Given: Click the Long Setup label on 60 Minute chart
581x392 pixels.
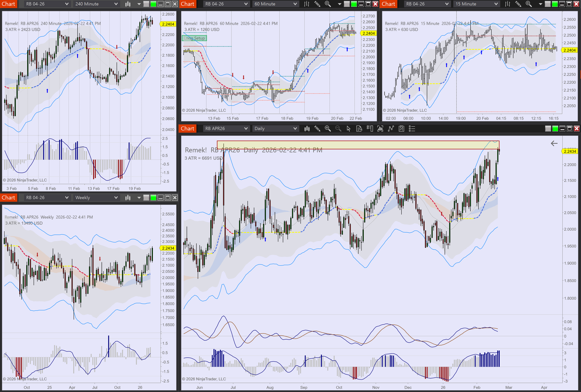Looking at the screenshot, I should (x=194, y=38).
